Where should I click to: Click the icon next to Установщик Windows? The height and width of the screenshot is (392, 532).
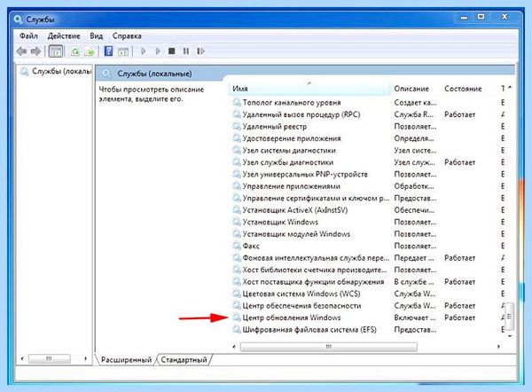(x=237, y=222)
